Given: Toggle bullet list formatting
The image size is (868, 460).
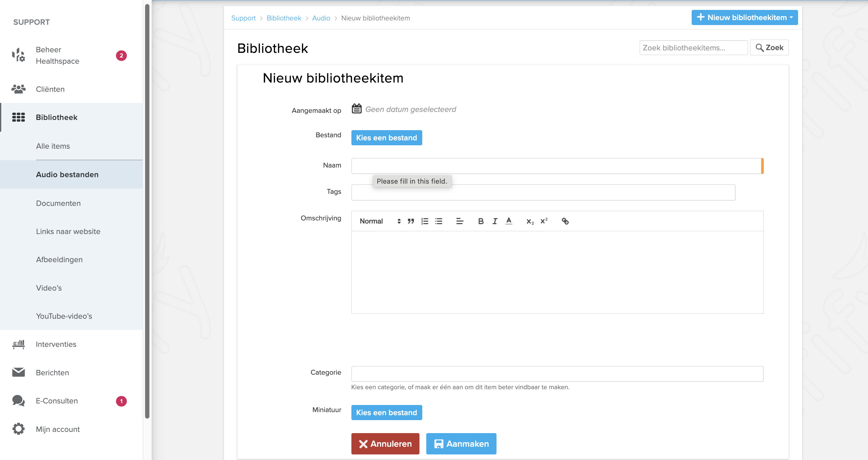Looking at the screenshot, I should point(438,221).
